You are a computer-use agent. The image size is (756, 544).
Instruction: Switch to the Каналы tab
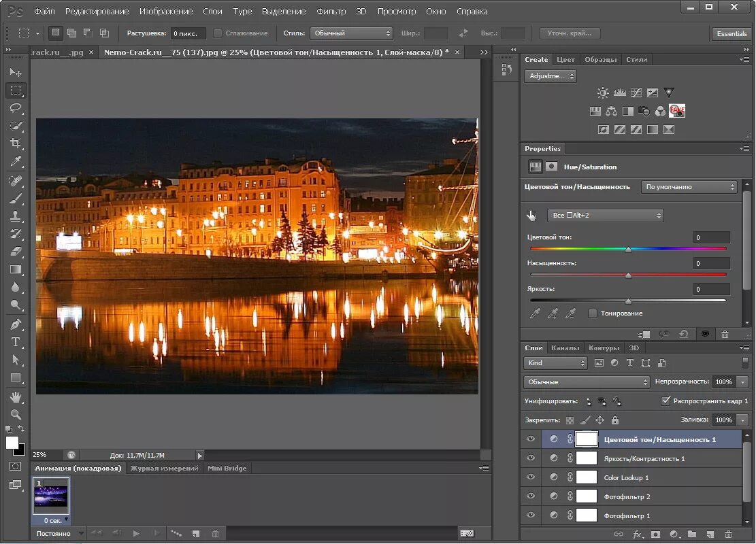[x=564, y=348]
